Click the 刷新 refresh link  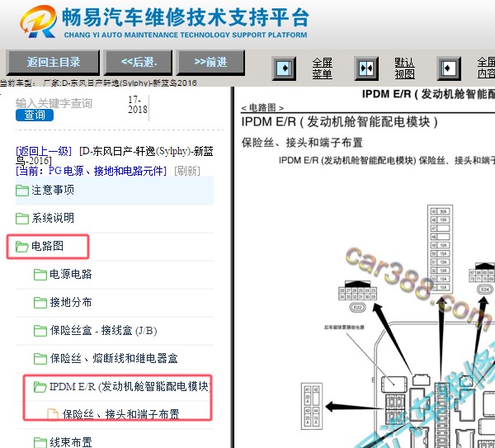187,171
